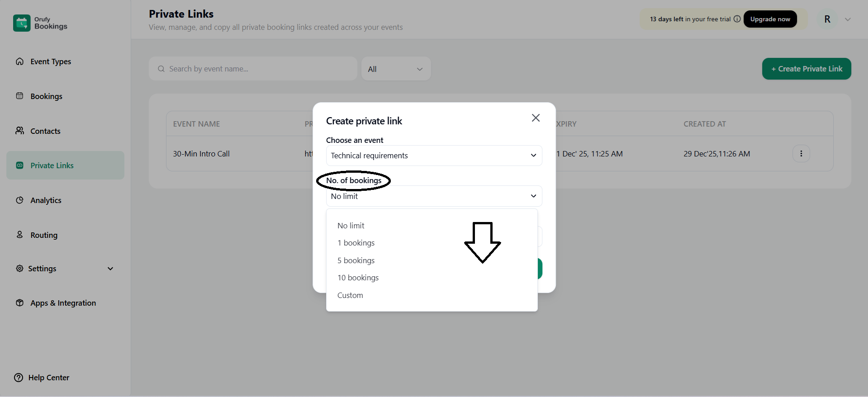Open the Help Center link

tap(49, 378)
